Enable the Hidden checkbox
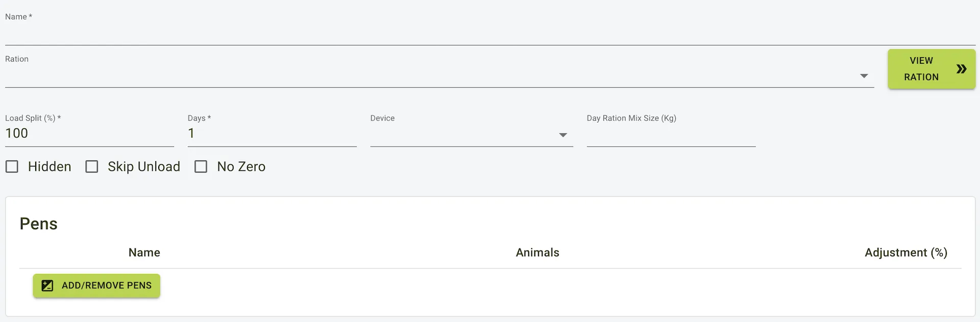The height and width of the screenshot is (322, 980). (12, 166)
